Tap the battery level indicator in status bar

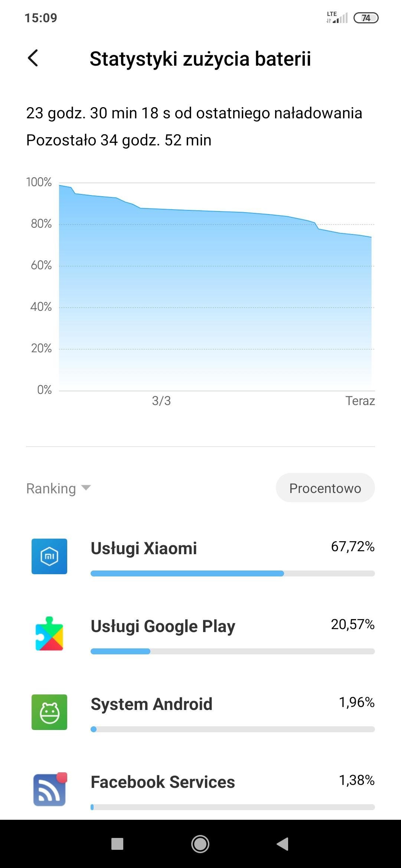point(366,18)
